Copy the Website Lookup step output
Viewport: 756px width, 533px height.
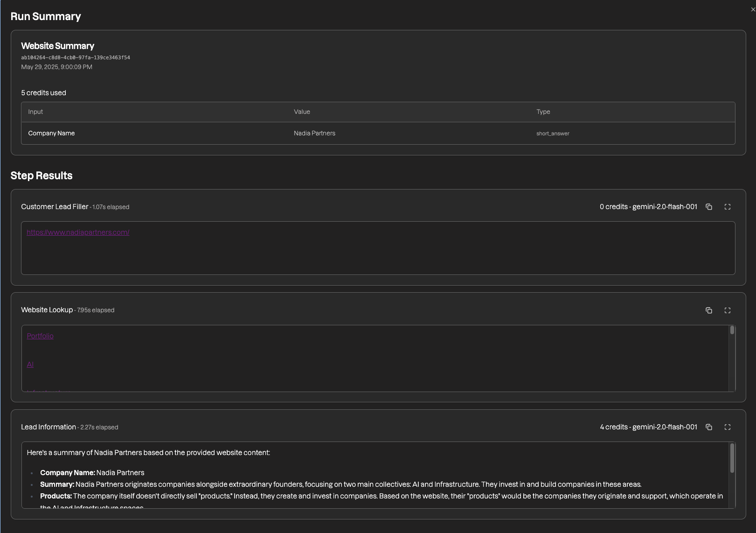pos(709,310)
